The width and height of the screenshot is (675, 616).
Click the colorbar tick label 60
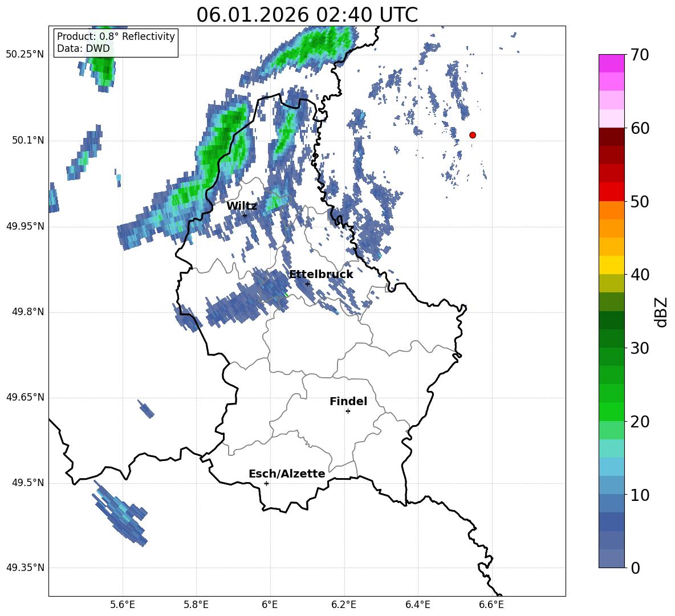(x=639, y=128)
